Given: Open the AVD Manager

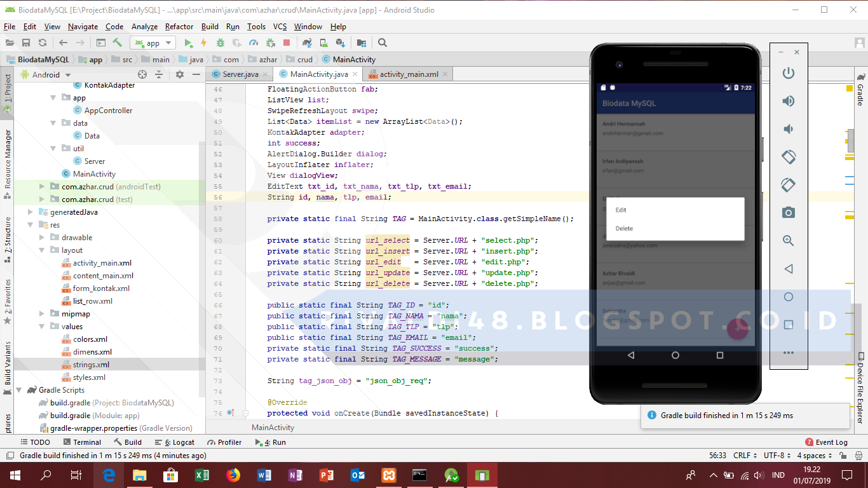Looking at the screenshot, I should [x=323, y=43].
